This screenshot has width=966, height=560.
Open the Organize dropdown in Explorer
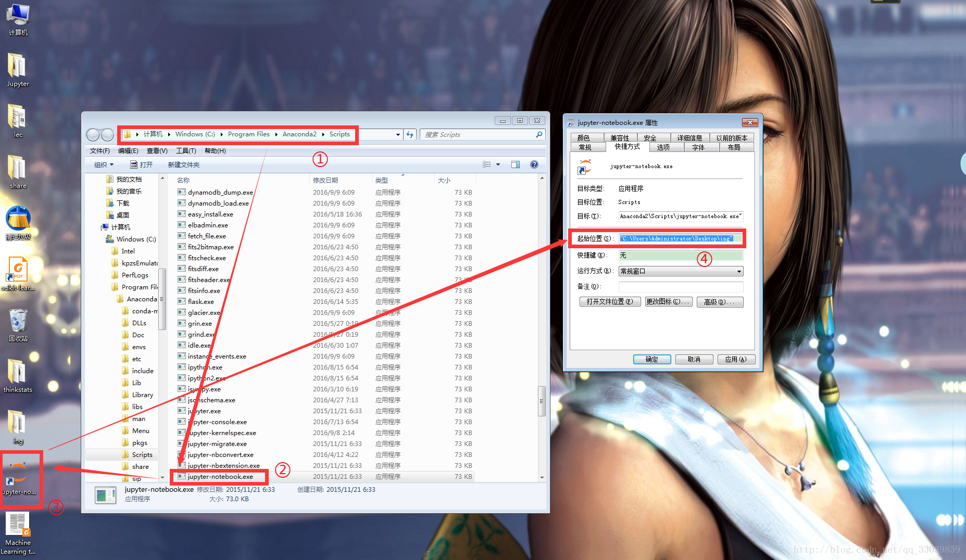[104, 164]
